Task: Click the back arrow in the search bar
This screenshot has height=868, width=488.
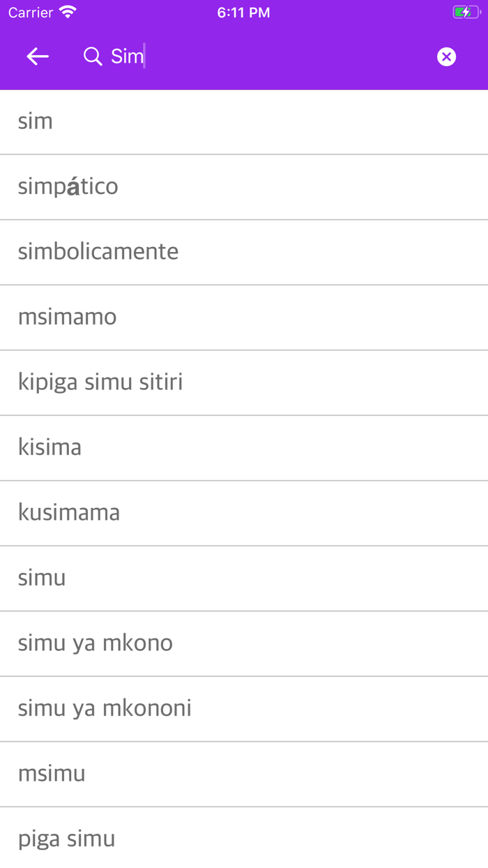Action: [37, 56]
